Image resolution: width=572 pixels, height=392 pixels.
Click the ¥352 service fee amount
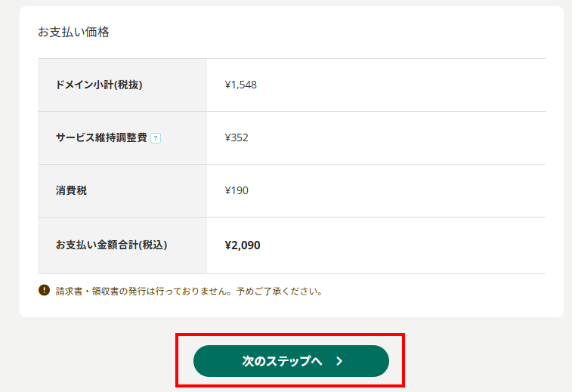tap(237, 137)
